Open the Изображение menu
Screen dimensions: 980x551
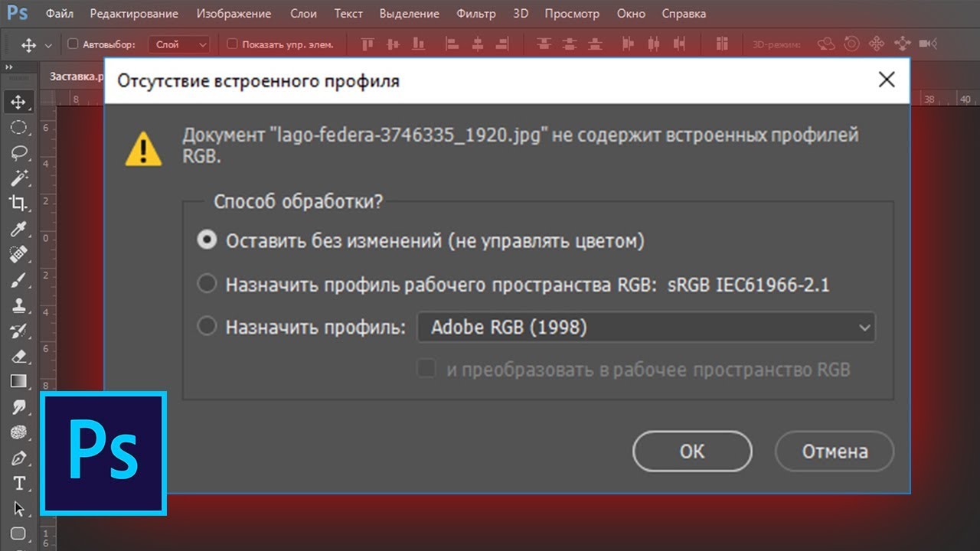(234, 14)
